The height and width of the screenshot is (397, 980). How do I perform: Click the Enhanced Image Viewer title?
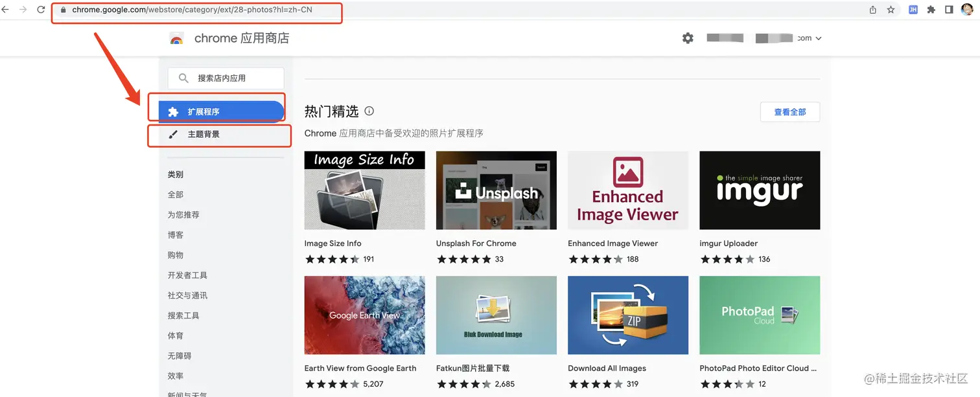click(x=612, y=244)
